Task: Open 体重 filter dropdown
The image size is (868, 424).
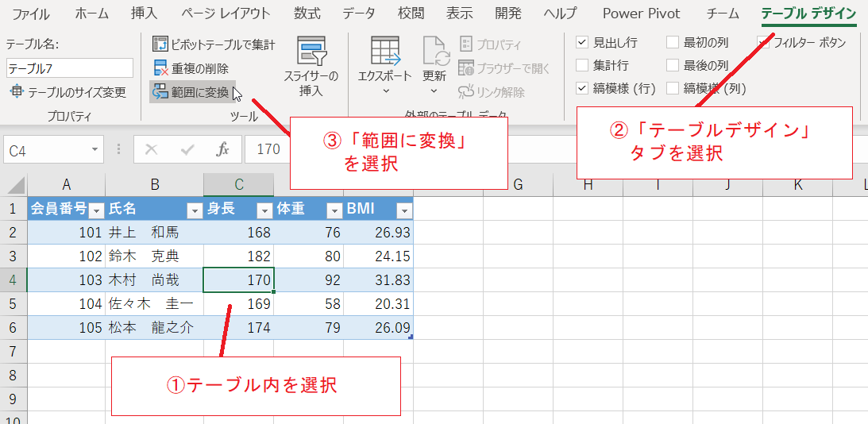Action: [334, 210]
